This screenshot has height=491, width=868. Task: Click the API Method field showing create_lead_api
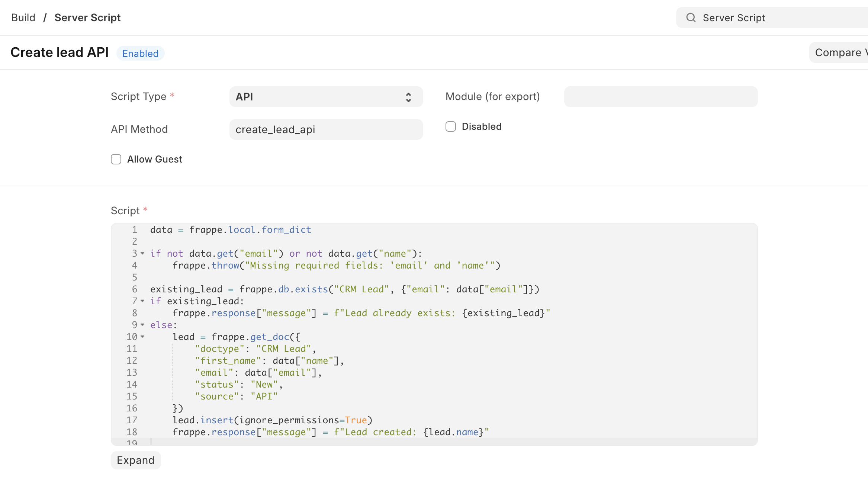point(325,129)
